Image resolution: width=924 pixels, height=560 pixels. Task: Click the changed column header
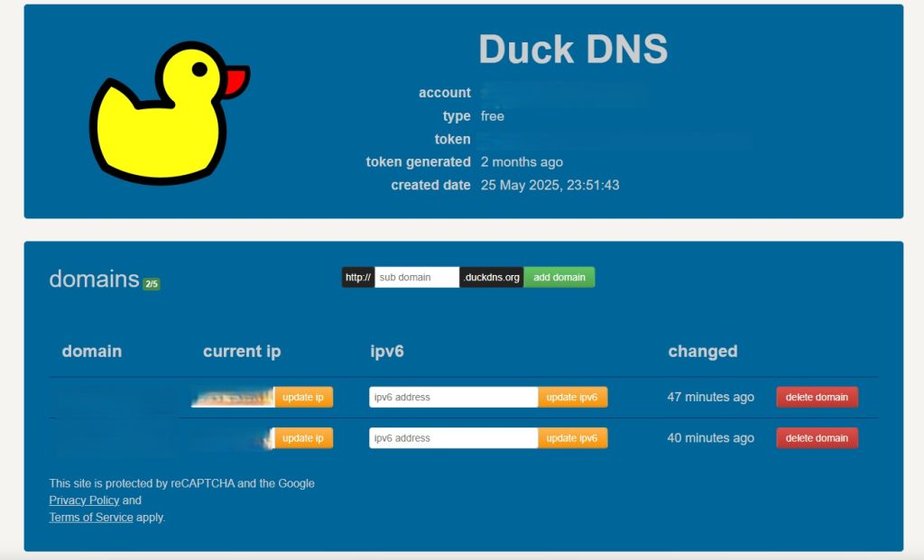[702, 351]
